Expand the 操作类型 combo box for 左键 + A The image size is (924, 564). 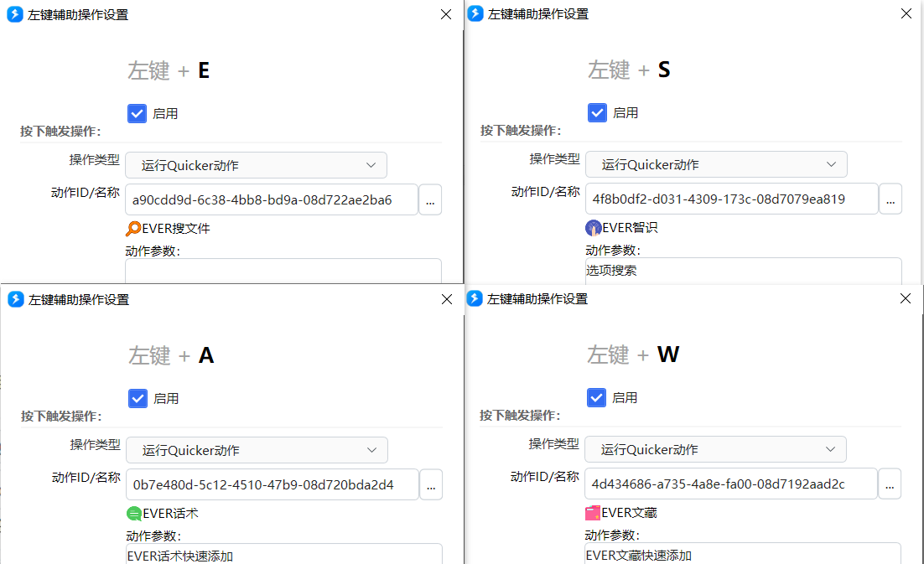[257, 450]
